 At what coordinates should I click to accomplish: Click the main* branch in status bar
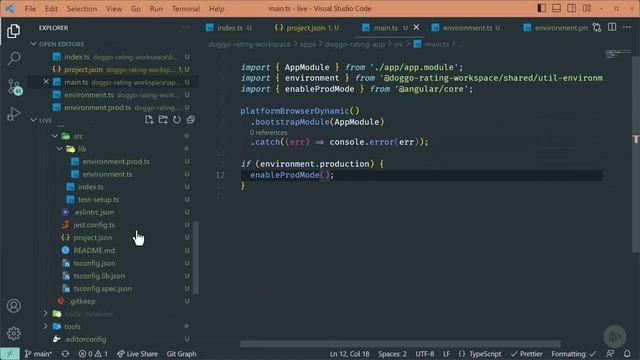pyautogui.click(x=38, y=354)
